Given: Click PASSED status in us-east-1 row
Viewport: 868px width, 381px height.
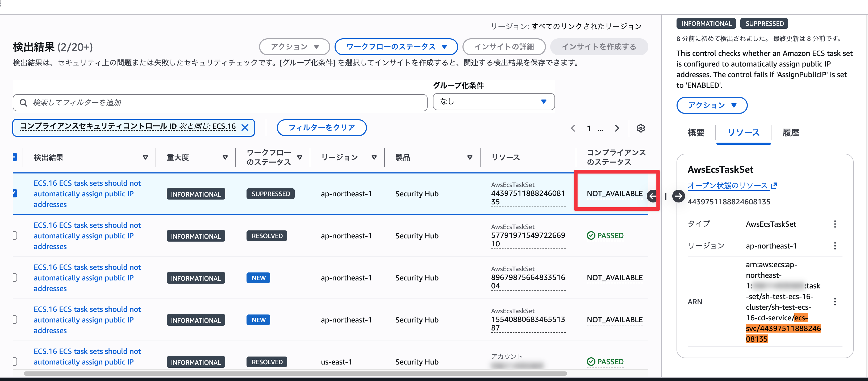Looking at the screenshot, I should (605, 362).
